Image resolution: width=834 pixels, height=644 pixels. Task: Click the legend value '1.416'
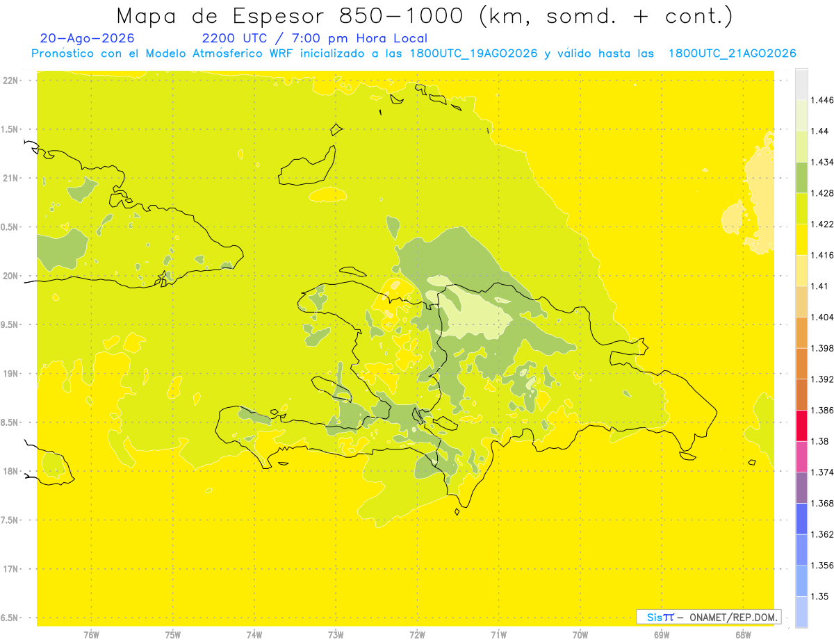click(x=822, y=255)
